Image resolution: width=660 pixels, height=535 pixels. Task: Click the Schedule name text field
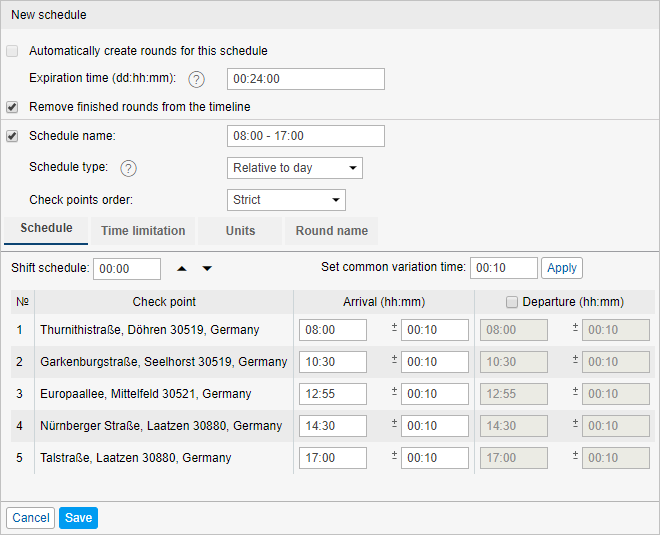point(305,136)
